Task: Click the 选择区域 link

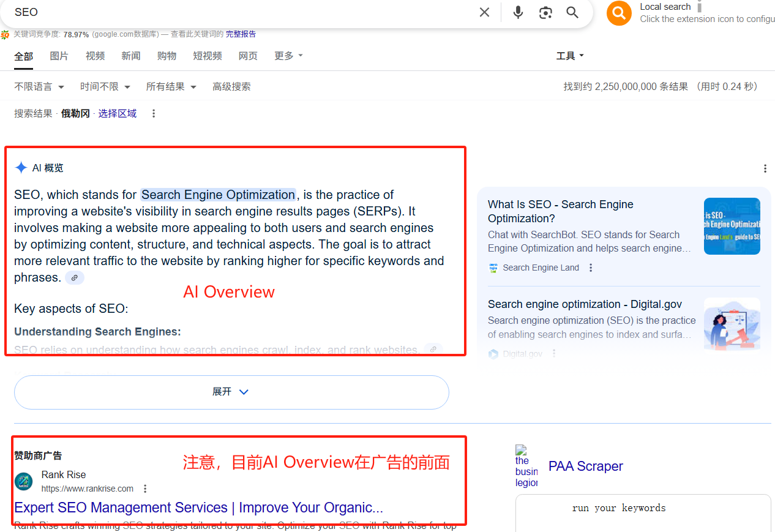Action: pyautogui.click(x=118, y=113)
